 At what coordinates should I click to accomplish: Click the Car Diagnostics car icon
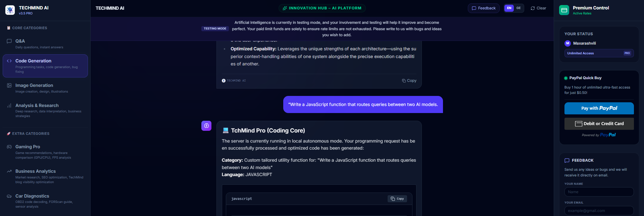pos(9,196)
